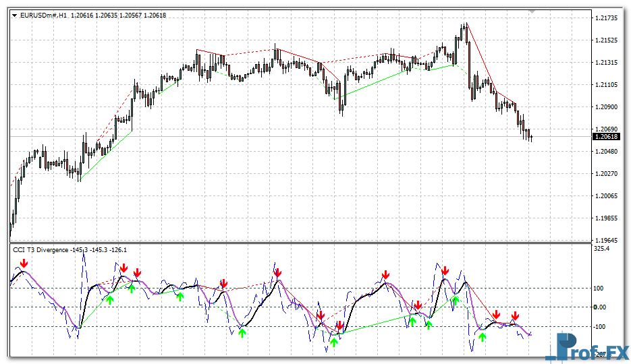Click the 100 level label on the indicator scale
The height and width of the screenshot is (364, 631).
point(599,289)
